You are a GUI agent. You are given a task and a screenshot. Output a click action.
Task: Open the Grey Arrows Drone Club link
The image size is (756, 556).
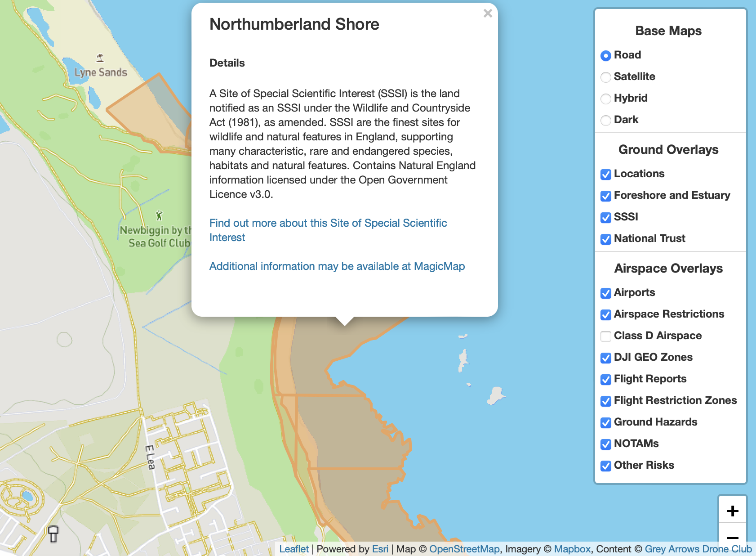[x=698, y=549]
